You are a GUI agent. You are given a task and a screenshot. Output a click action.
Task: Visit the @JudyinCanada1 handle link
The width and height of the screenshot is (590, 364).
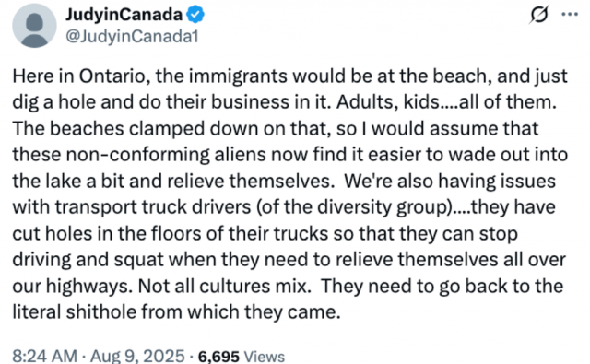point(132,37)
